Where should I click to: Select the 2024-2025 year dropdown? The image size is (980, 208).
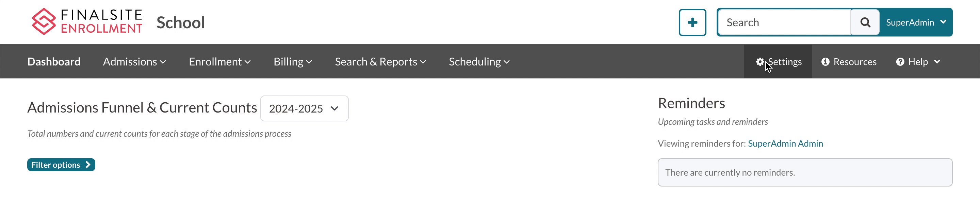pyautogui.click(x=304, y=108)
